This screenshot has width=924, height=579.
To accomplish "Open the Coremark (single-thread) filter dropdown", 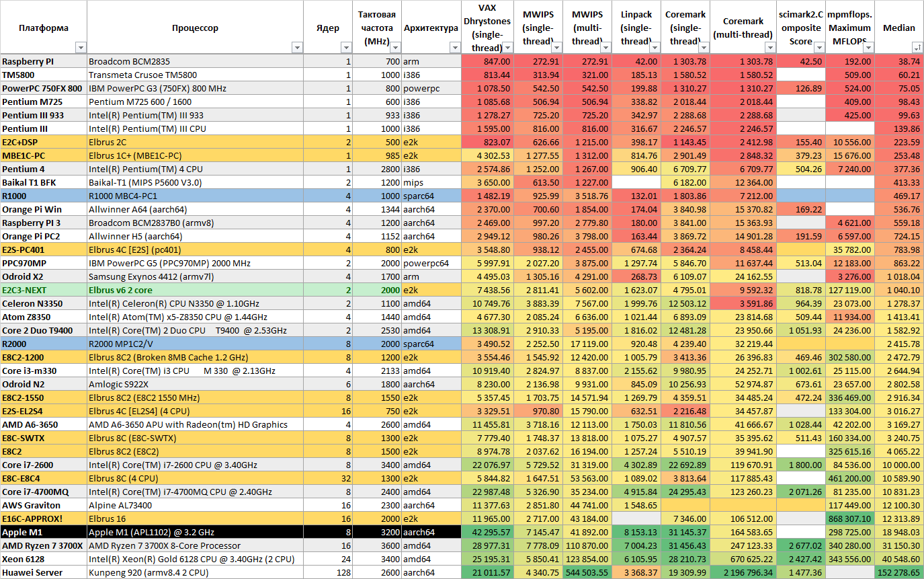I will tap(704, 48).
